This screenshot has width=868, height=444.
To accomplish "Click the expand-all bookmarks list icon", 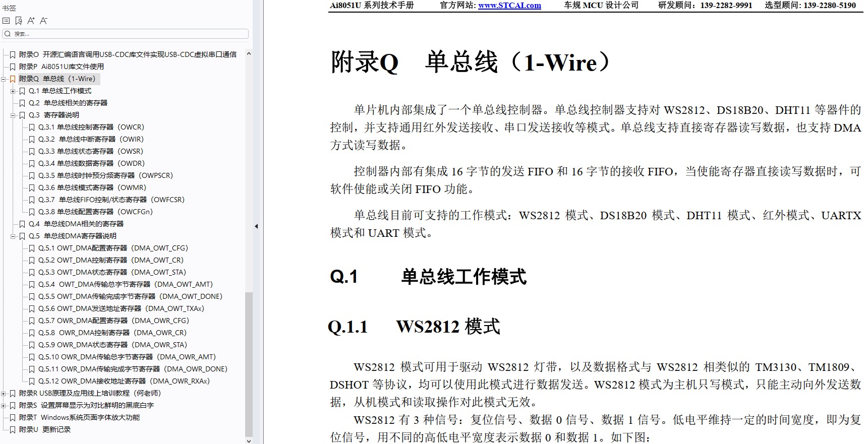I will (x=6, y=21).
